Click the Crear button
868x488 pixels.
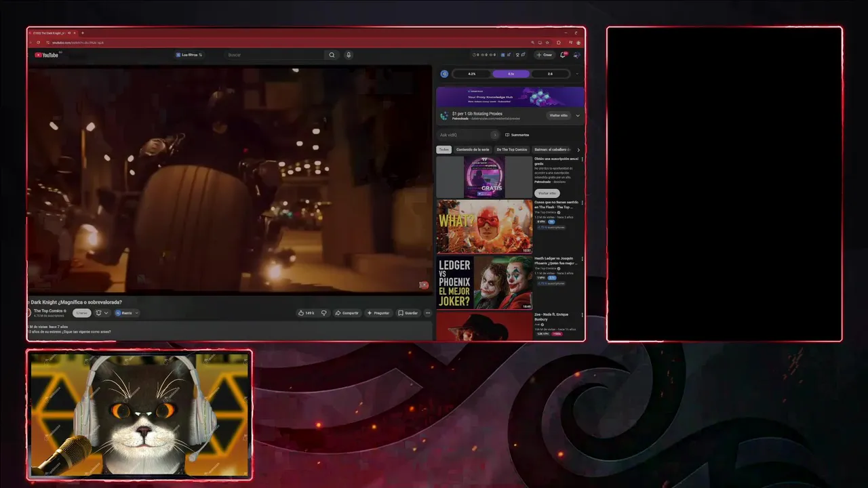coord(544,55)
